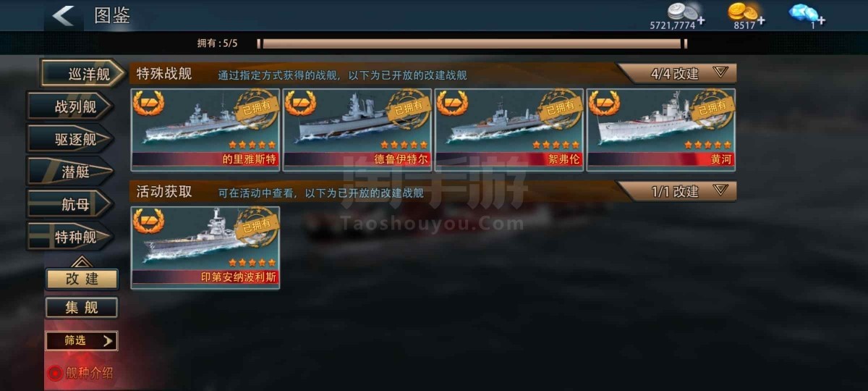Select the 改建 mode button

point(82,278)
